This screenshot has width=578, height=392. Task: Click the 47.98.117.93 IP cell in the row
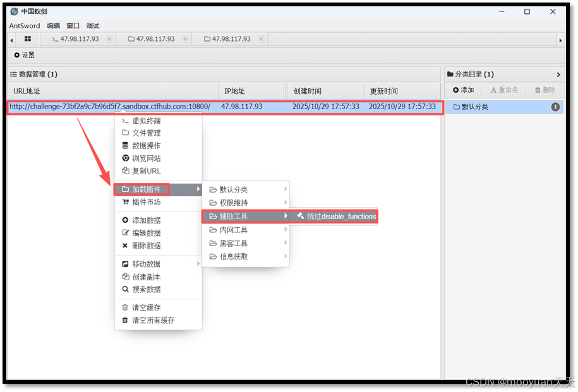coord(242,107)
